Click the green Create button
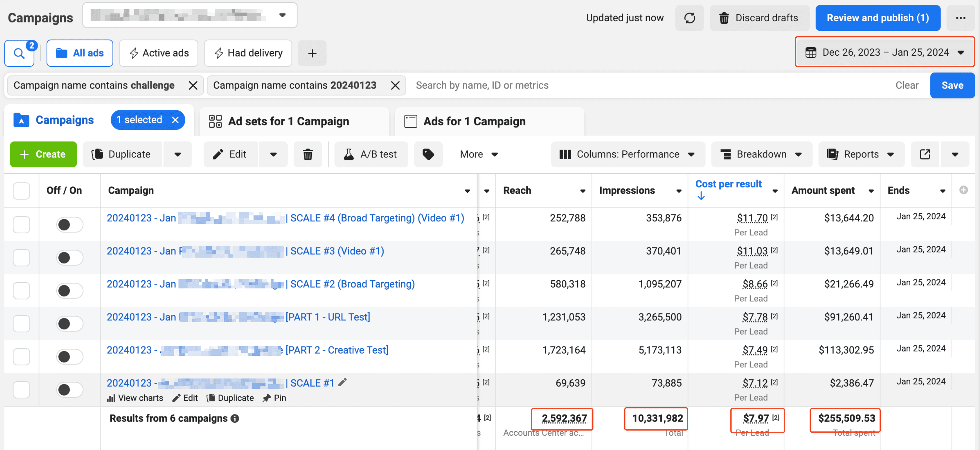This screenshot has height=450, width=980. pos(43,154)
